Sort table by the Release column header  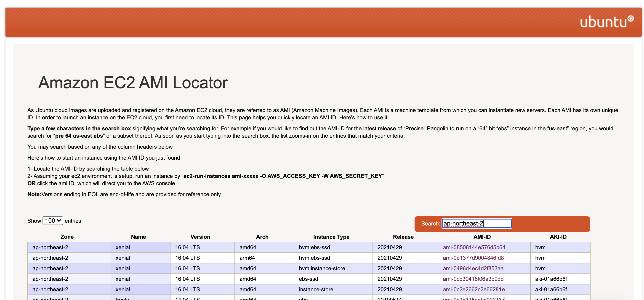pyautogui.click(x=403, y=237)
